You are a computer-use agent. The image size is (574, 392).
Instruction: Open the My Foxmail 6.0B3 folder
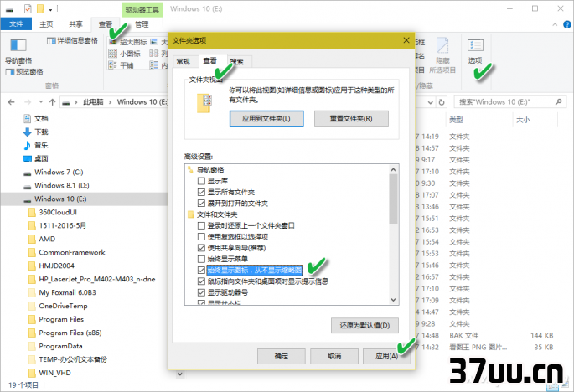[63, 292]
